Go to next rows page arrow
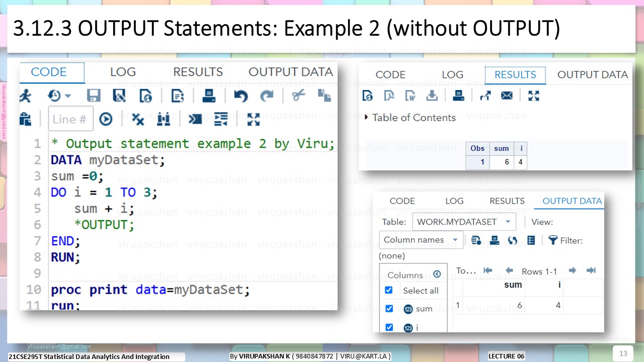The width and height of the screenshot is (644, 362). click(x=573, y=270)
